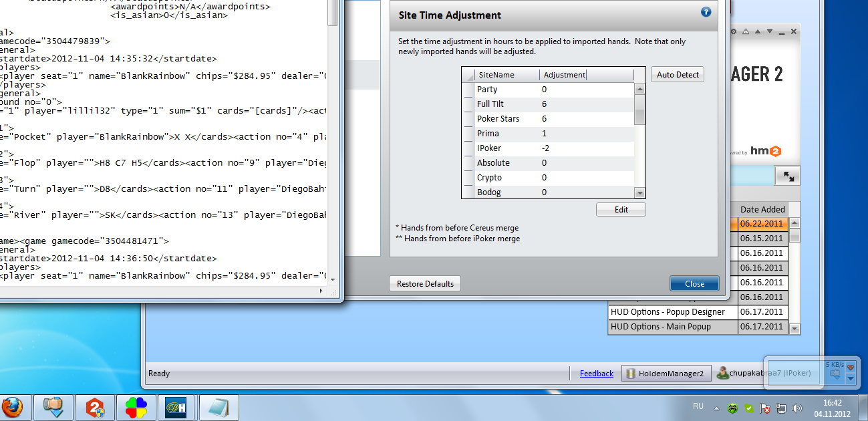This screenshot has height=421, width=868.
Task: Select the Absolute site row
Action: [548, 163]
